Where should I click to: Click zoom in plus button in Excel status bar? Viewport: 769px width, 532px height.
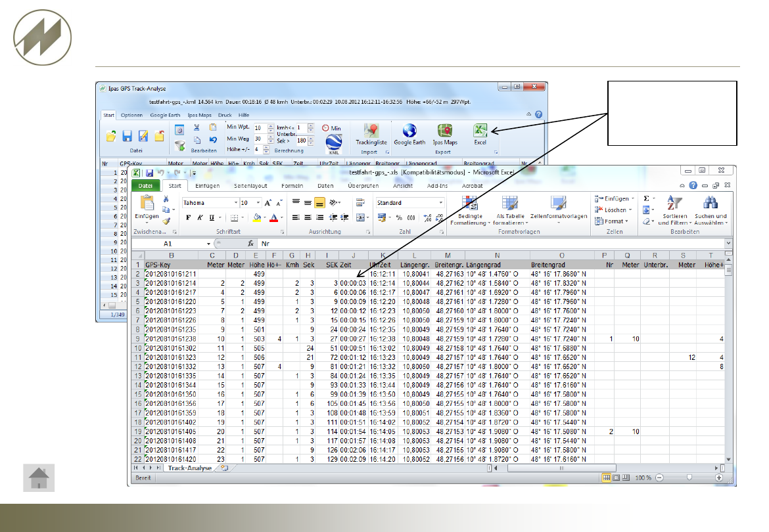tap(719, 477)
